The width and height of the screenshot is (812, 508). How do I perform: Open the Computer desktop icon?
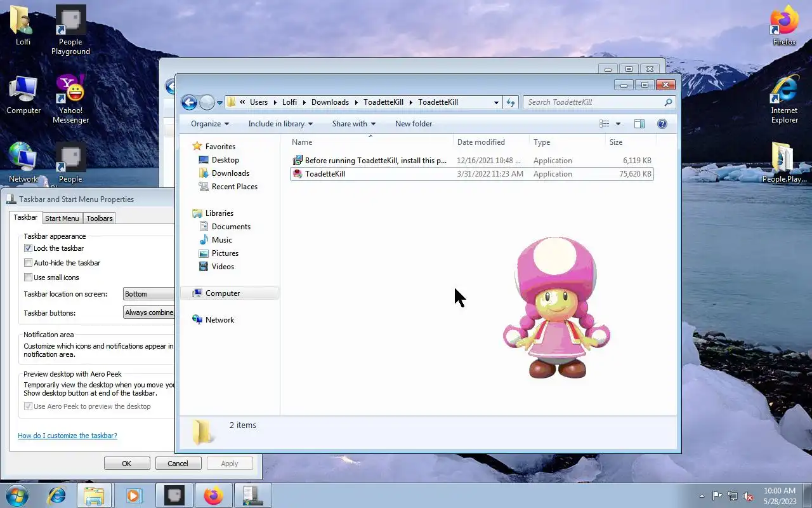23,95
